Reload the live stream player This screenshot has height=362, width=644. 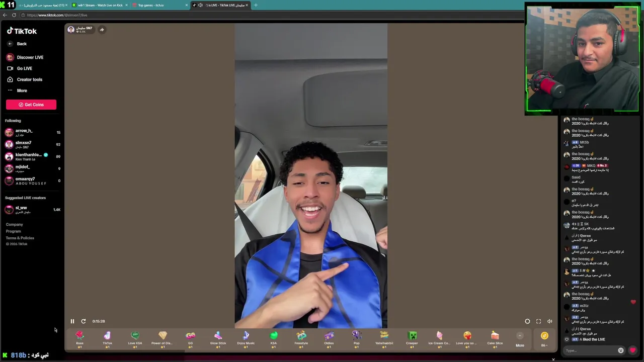(x=84, y=321)
